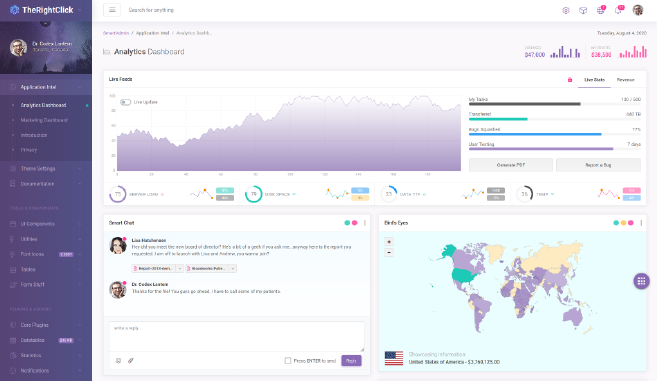Expand the Application Intel menu chevron
The height and width of the screenshot is (381, 657).
coord(80,87)
